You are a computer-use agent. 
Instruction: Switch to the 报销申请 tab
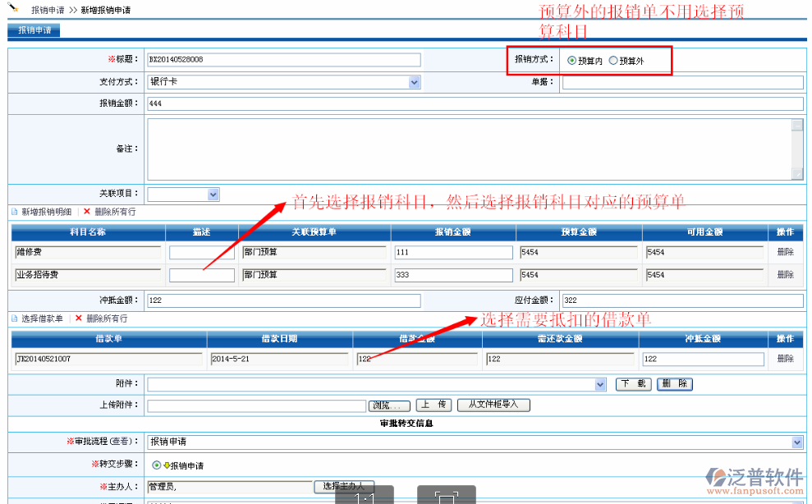[34, 30]
